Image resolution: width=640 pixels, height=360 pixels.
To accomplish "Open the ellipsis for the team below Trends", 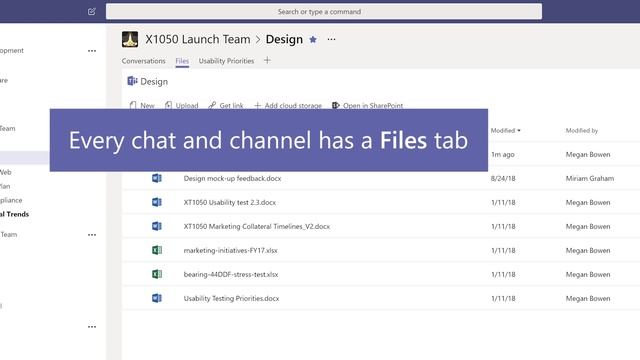I will click(x=92, y=235).
